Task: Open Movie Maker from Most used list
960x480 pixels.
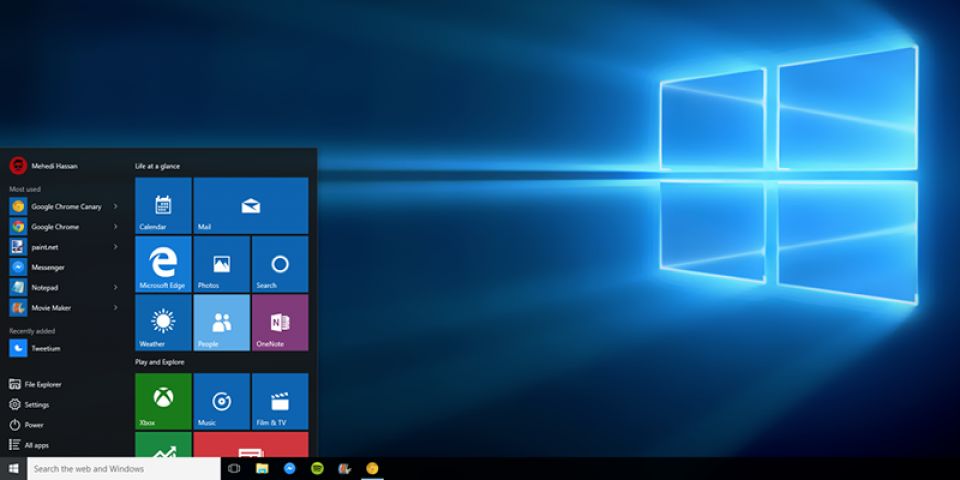Action: 64,307
